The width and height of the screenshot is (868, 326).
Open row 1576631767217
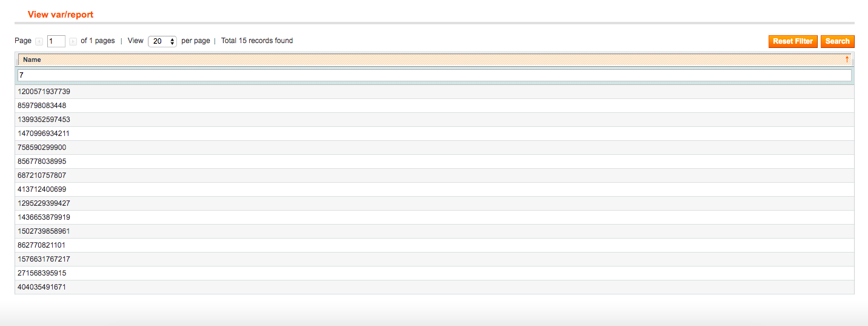pos(435,259)
